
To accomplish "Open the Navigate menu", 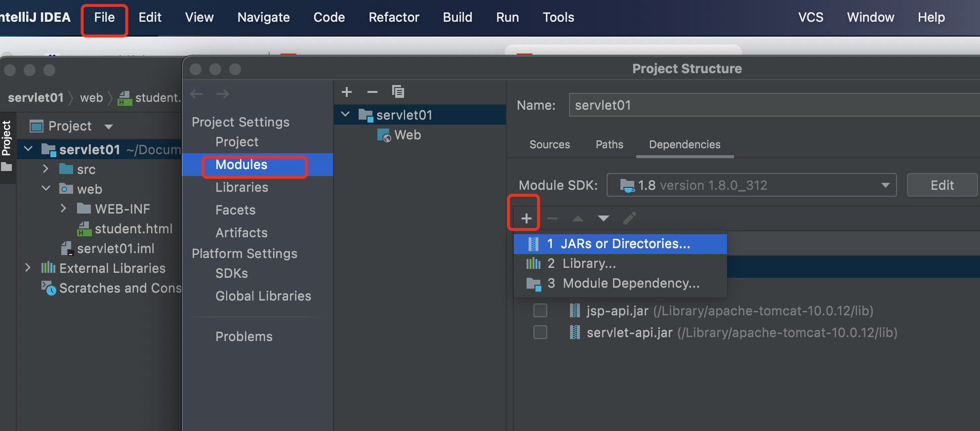I will (264, 17).
